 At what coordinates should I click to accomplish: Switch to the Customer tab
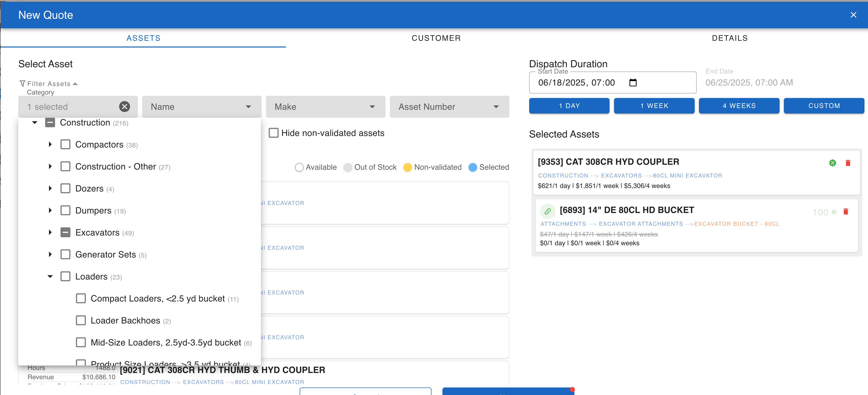(436, 38)
